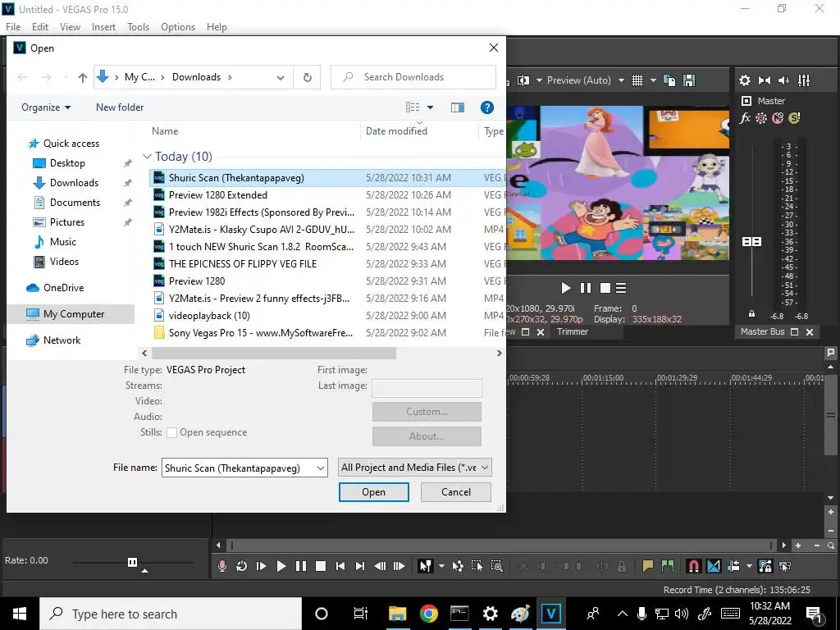Toggle Lock Envelopes to Events icon
The height and width of the screenshot is (630, 840).
pos(765,566)
